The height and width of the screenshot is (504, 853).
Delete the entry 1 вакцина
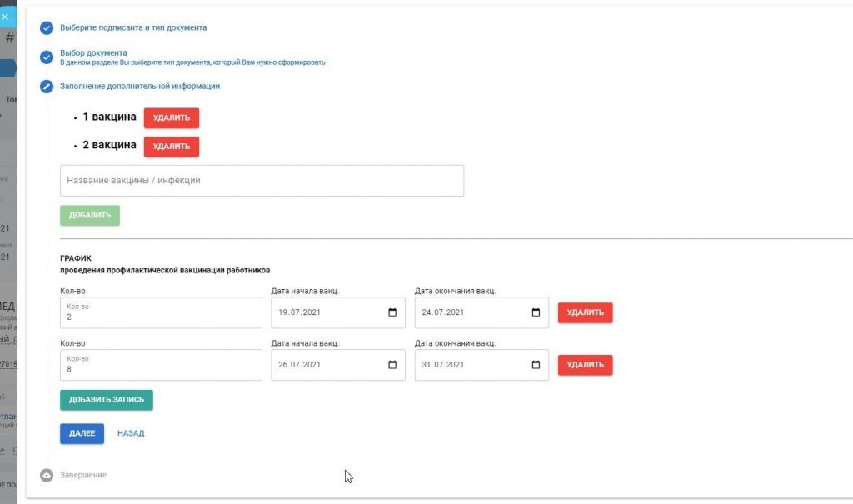171,118
